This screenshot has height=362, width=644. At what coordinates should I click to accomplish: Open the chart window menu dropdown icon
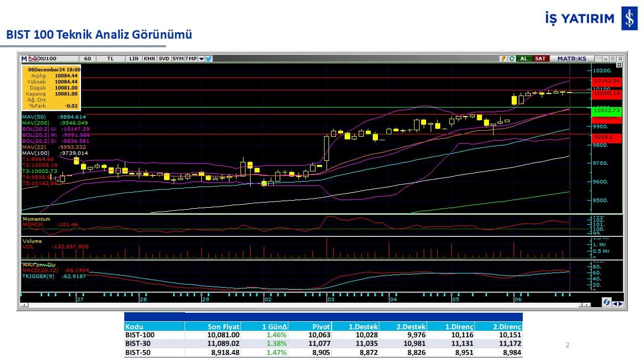pos(598,58)
